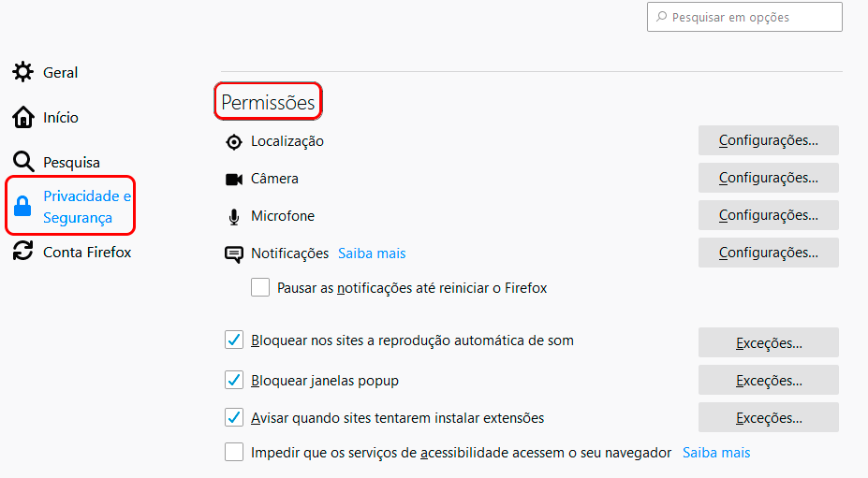Open Configurações for Localização
This screenshot has width=868, height=478.
pos(769,140)
